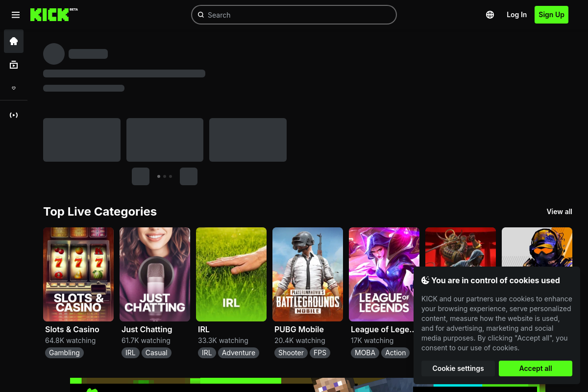Select the Gambling tag under Slots & Casino
The image size is (588, 392).
click(64, 352)
